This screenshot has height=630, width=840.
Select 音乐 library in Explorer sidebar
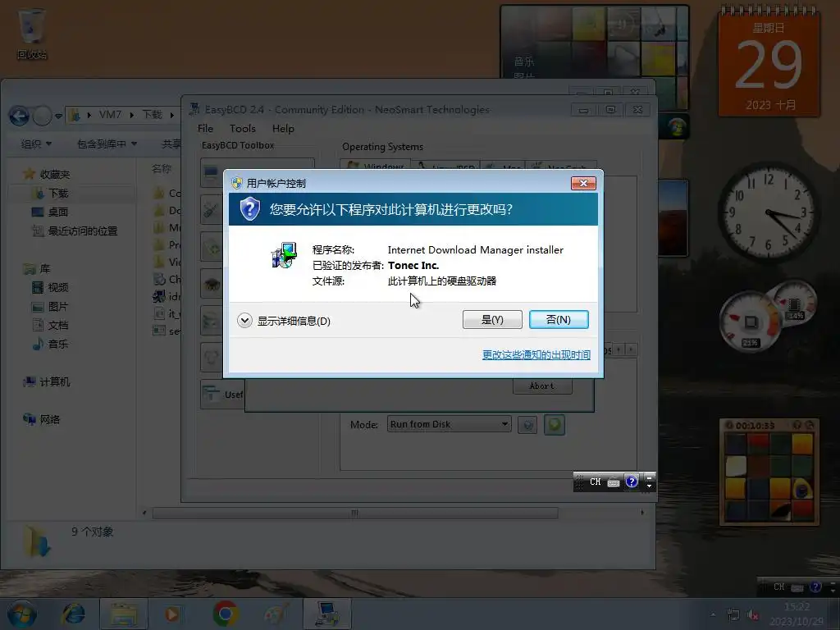tap(50, 344)
